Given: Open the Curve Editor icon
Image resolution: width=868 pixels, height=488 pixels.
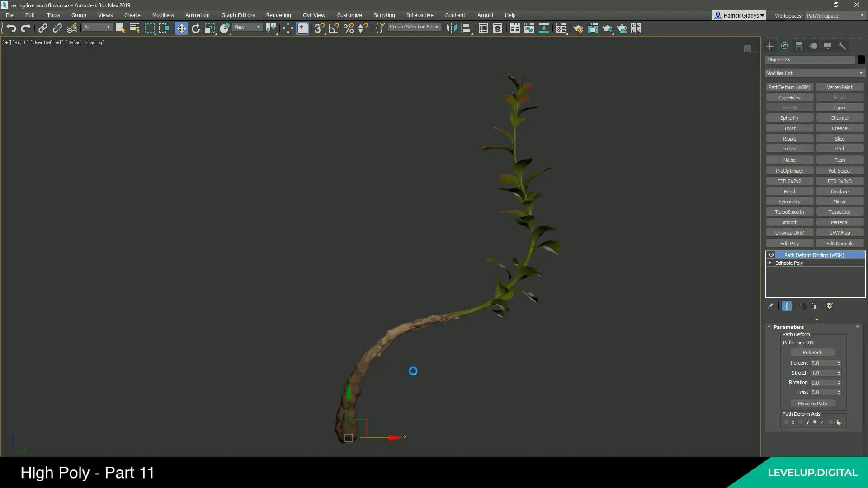Looking at the screenshot, I should 529,28.
